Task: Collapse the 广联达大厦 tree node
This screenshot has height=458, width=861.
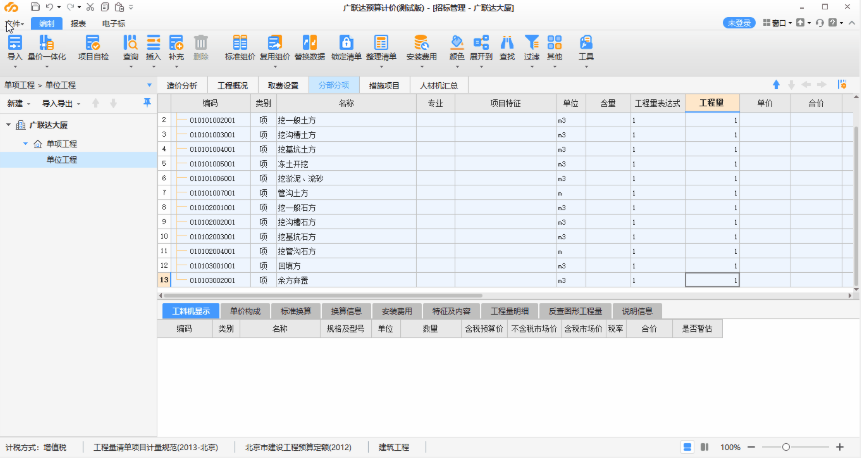Action: pos(9,125)
